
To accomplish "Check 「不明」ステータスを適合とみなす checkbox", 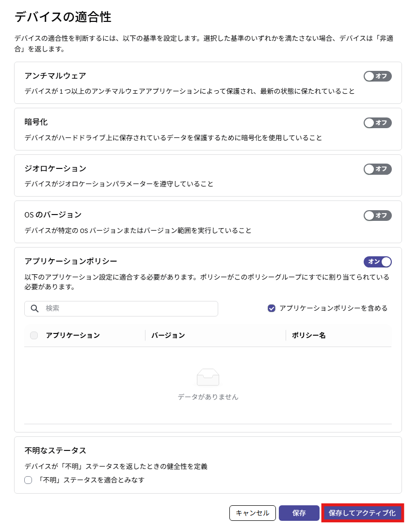I will (x=28, y=480).
